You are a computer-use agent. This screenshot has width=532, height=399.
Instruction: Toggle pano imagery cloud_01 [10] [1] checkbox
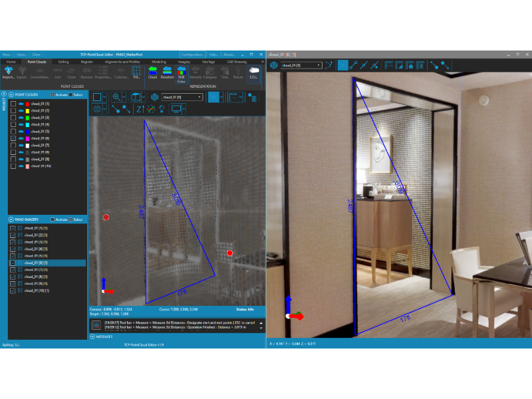[13, 291]
